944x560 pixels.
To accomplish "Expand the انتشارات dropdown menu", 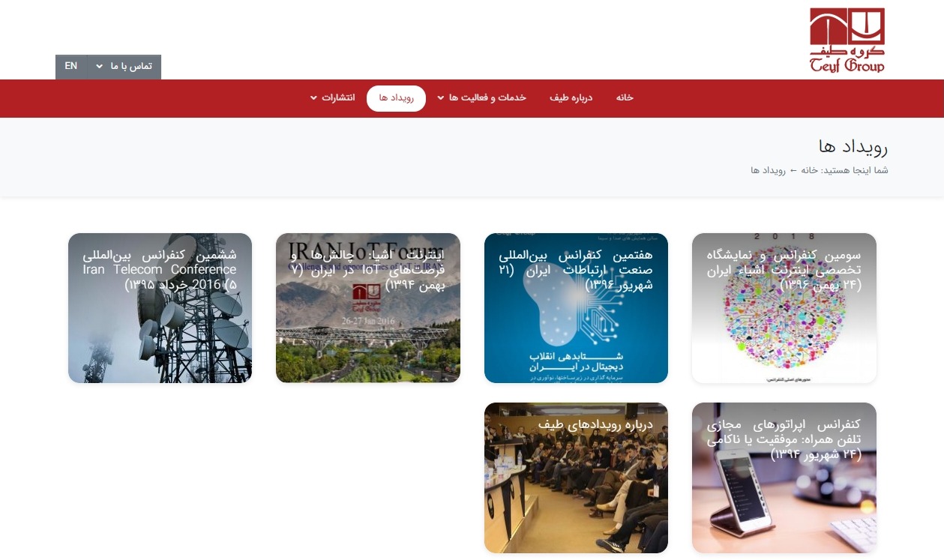I will (332, 98).
